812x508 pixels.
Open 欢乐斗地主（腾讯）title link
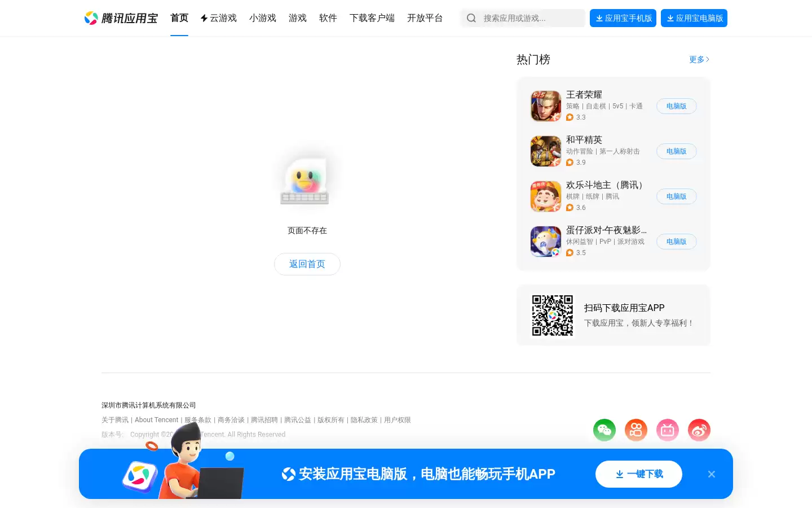tap(606, 185)
